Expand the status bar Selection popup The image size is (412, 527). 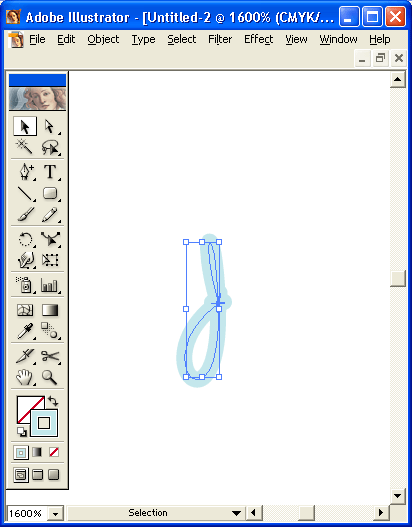236,513
